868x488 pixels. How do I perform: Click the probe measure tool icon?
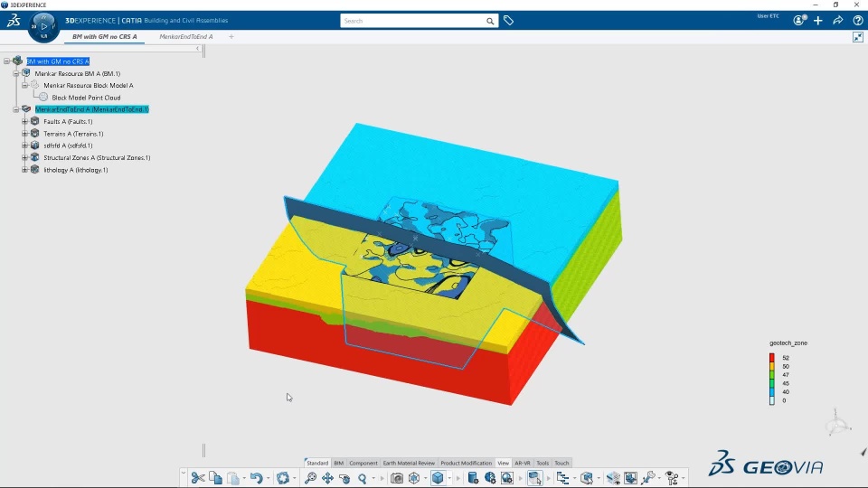click(x=648, y=477)
